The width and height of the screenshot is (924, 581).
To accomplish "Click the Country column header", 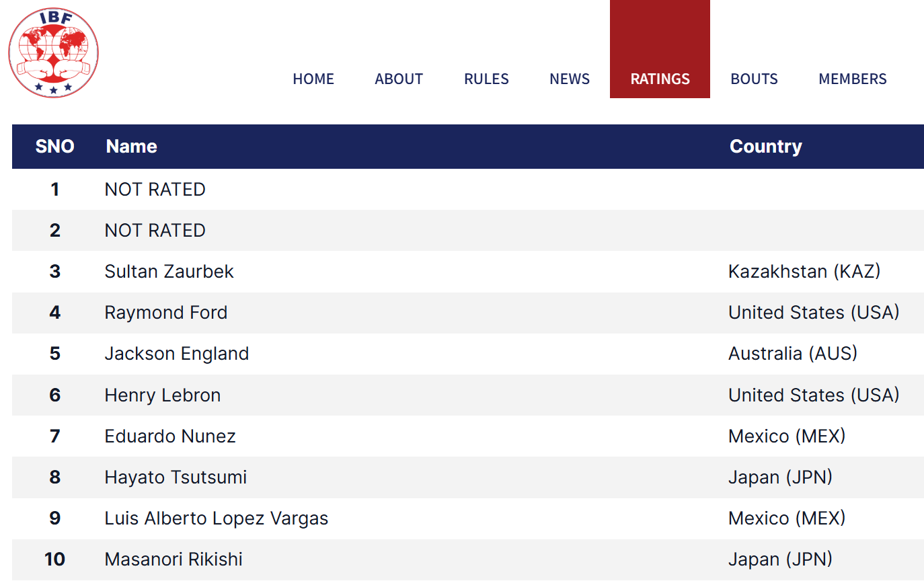I will [766, 147].
